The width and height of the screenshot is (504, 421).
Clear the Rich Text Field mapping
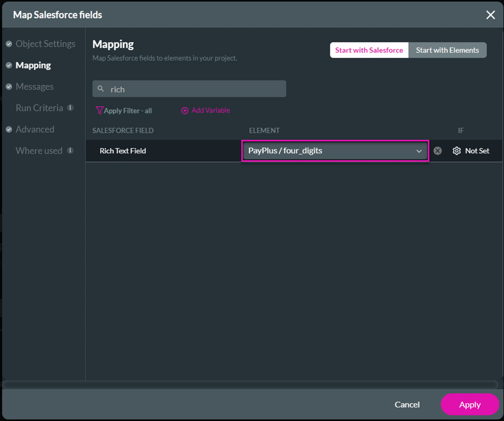tap(437, 151)
